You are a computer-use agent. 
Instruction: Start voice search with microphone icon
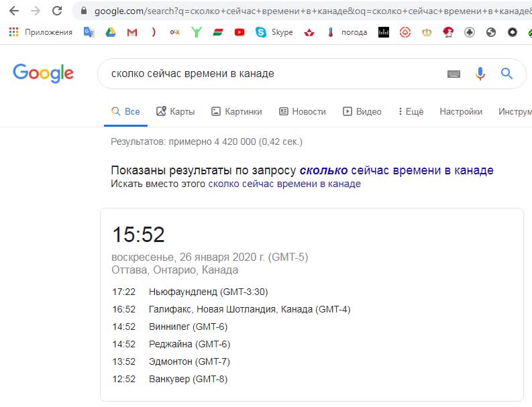click(480, 73)
